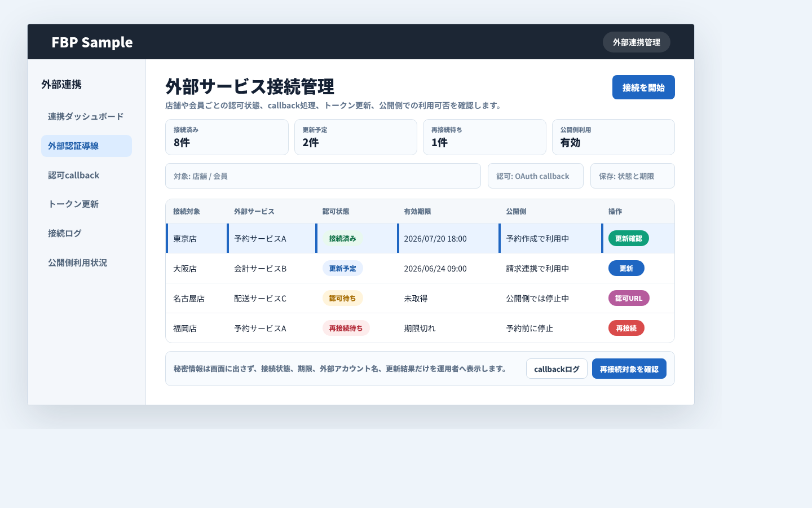Click the 接続済み status badge
The height and width of the screenshot is (508, 812).
[x=343, y=238]
